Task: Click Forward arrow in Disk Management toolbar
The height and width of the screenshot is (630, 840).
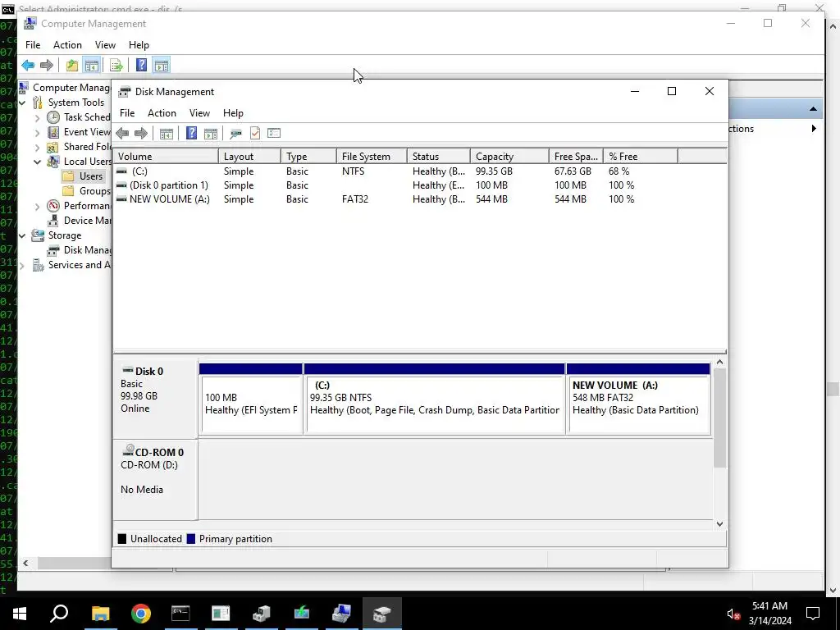Action: (x=141, y=133)
